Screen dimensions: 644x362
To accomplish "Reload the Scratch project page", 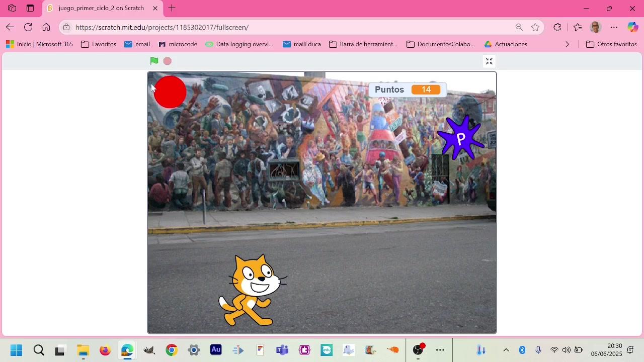I will pos(28,27).
